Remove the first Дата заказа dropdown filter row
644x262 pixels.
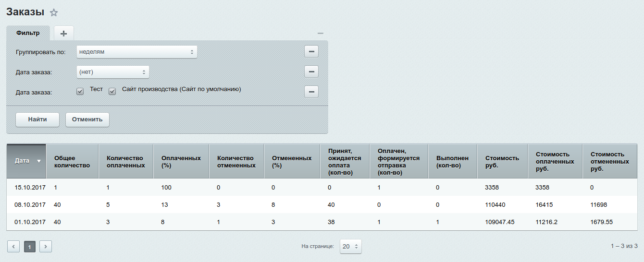pos(311,72)
